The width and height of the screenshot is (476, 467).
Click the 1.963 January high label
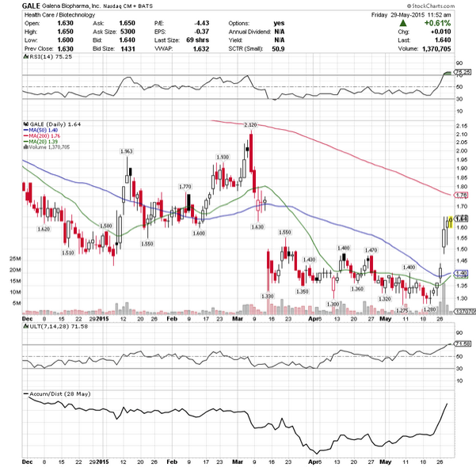(x=127, y=151)
